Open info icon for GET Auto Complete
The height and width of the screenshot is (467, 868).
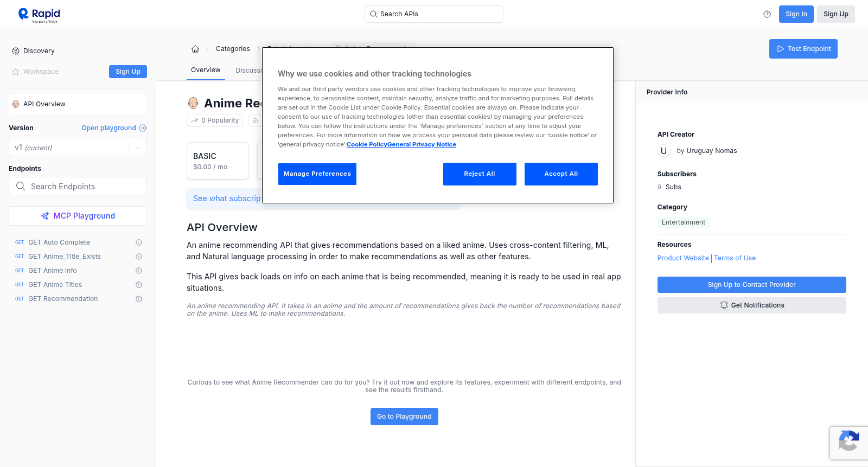pyautogui.click(x=139, y=242)
